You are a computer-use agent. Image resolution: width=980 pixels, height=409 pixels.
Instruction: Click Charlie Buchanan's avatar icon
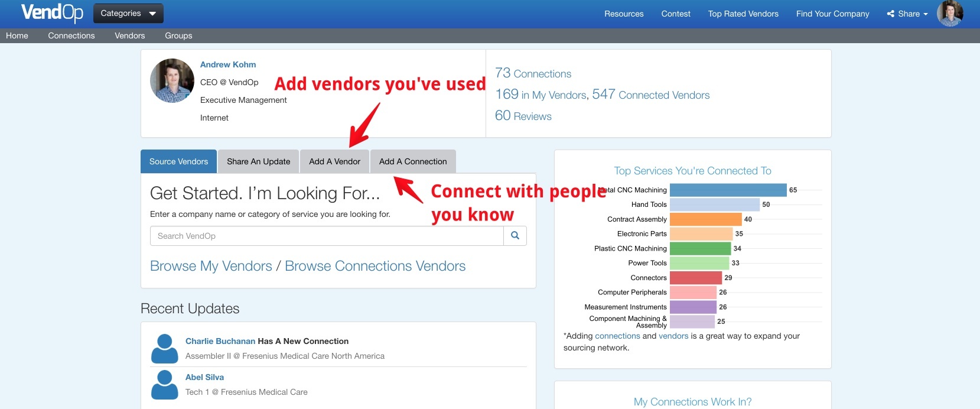point(165,349)
